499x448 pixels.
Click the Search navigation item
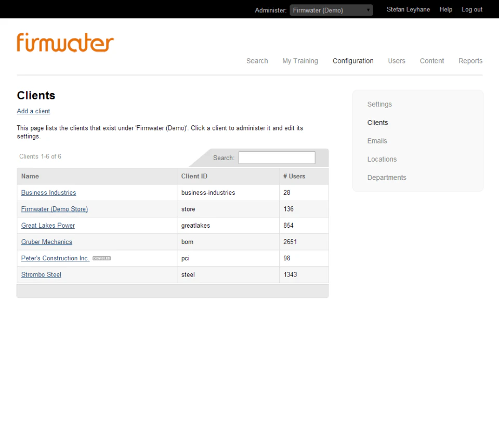tap(257, 61)
